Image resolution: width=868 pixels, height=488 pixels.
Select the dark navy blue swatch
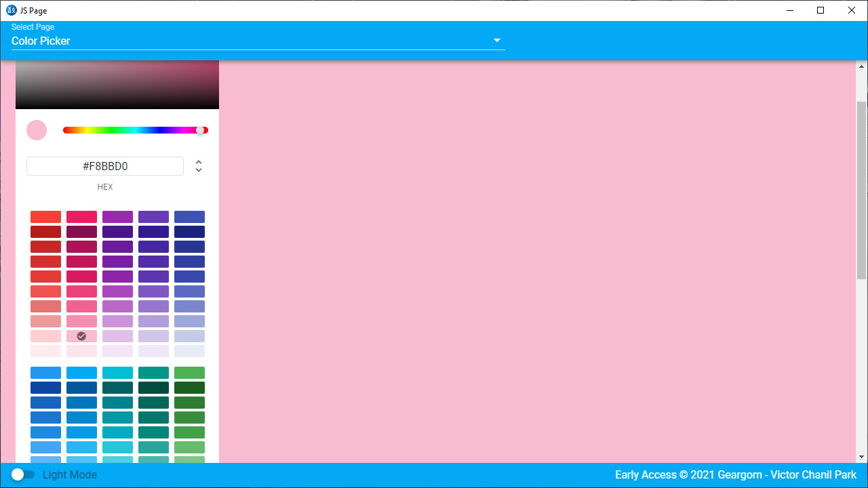(x=189, y=231)
